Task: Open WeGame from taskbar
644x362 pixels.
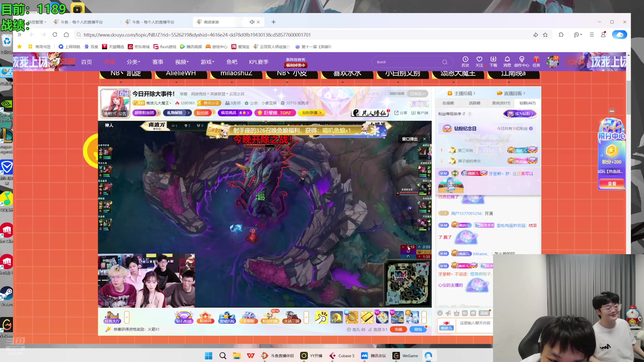Action: pos(406,356)
